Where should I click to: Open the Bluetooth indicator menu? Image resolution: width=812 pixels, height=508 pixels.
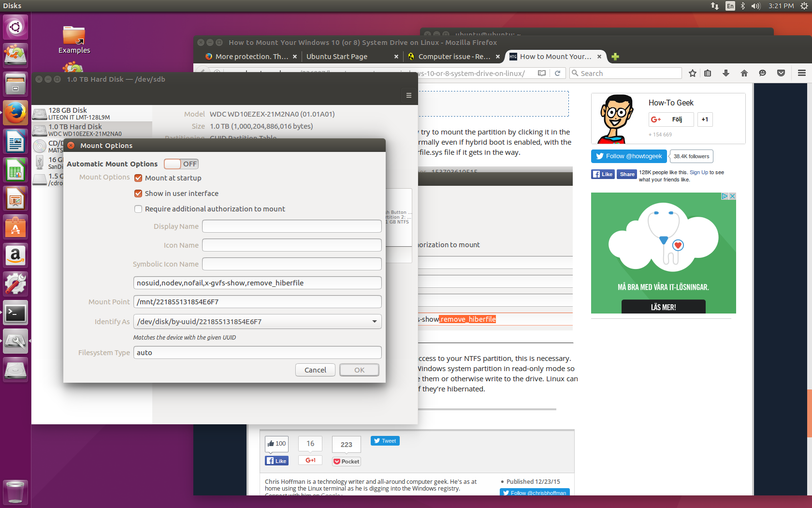(x=743, y=6)
